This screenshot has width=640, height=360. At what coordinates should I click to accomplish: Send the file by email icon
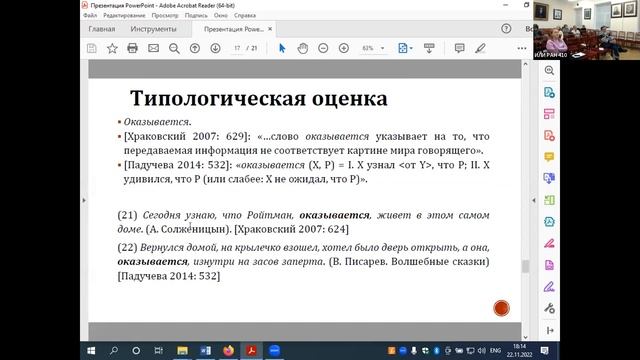[153, 48]
